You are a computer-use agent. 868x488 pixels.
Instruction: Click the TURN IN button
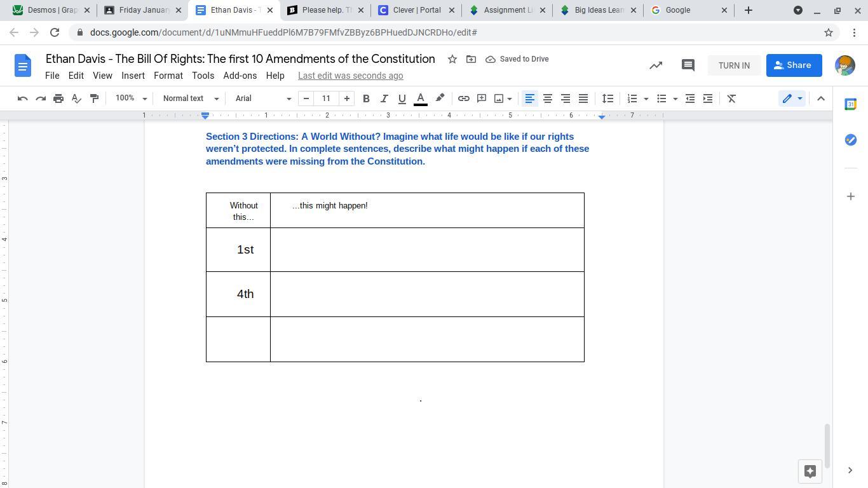click(x=734, y=65)
